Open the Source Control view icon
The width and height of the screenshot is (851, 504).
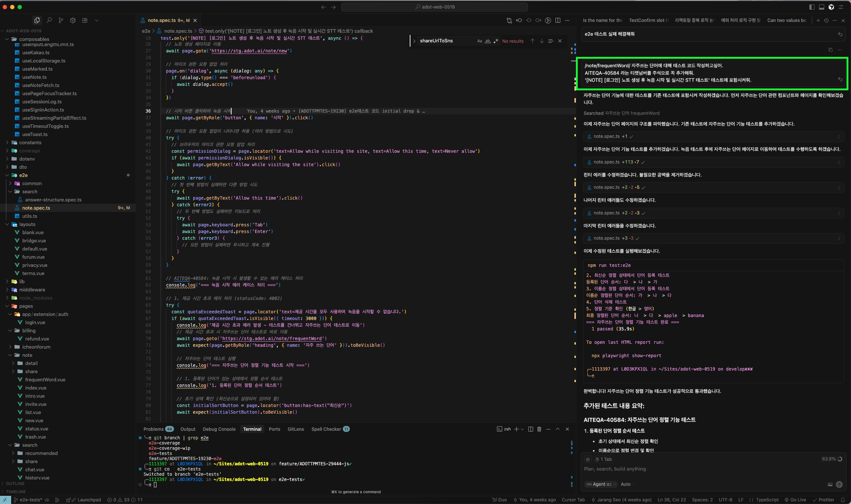click(x=61, y=20)
